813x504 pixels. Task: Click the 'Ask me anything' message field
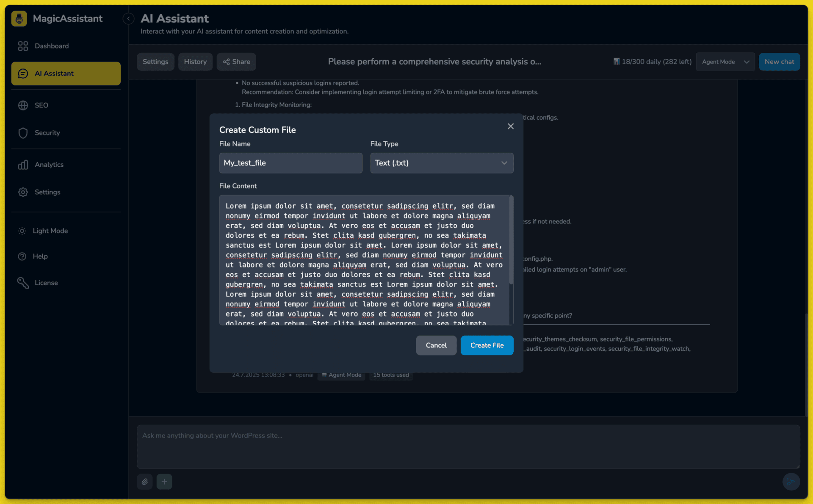tap(466, 446)
